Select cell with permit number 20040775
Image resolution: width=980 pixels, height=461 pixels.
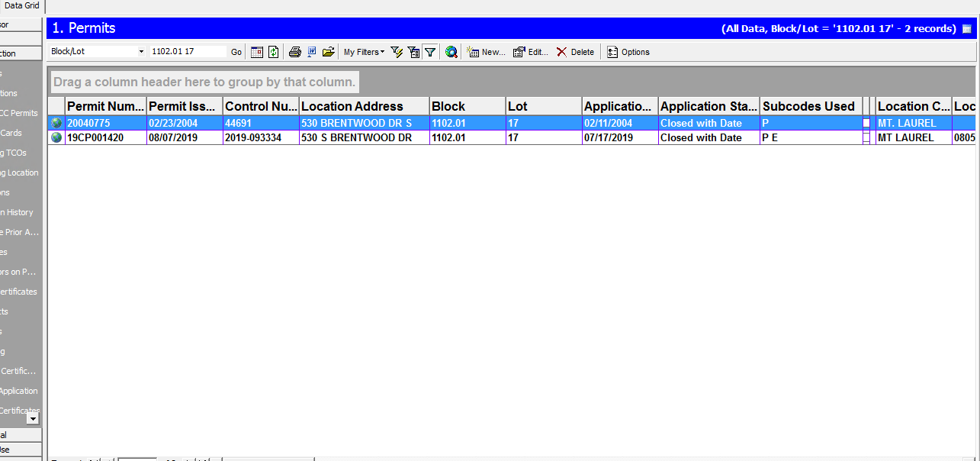106,123
